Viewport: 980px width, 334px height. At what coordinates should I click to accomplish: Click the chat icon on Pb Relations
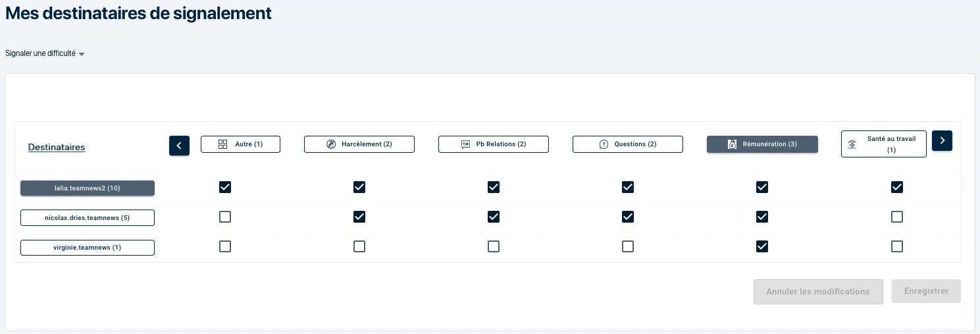[x=466, y=144]
